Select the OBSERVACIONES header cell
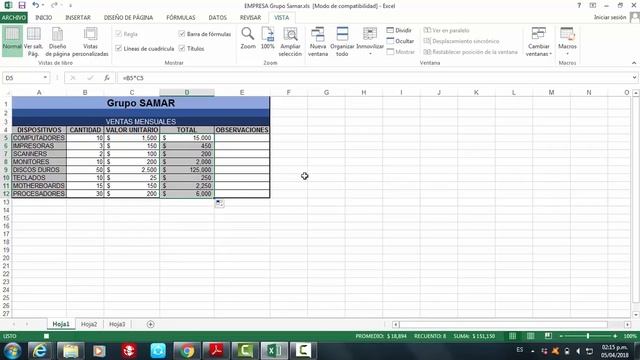 click(x=242, y=130)
